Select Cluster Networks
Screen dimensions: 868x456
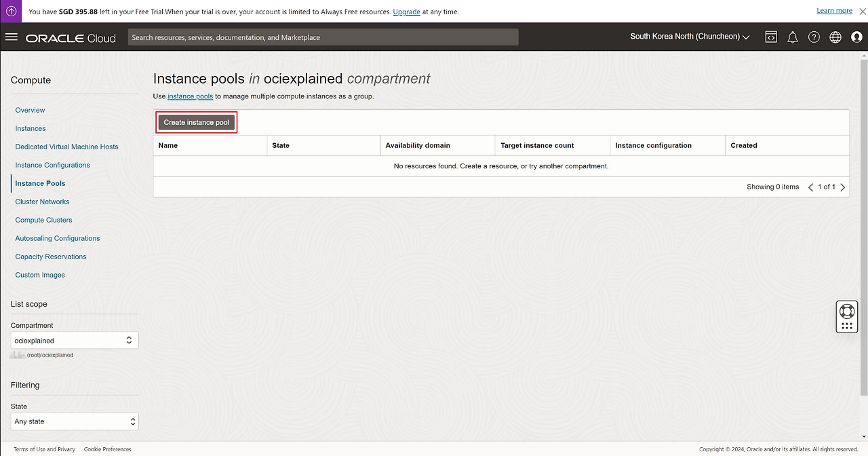[42, 202]
